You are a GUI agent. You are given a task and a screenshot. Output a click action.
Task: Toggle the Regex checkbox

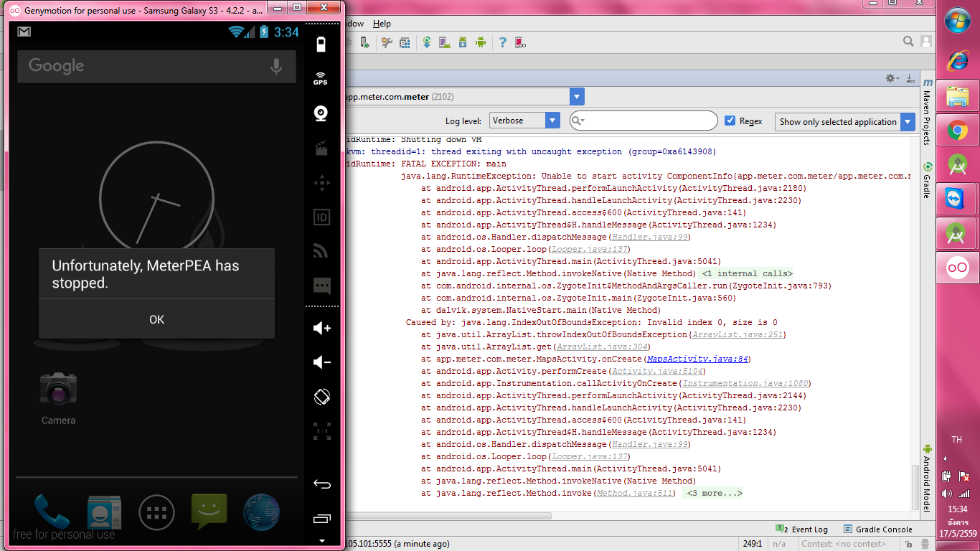click(730, 121)
